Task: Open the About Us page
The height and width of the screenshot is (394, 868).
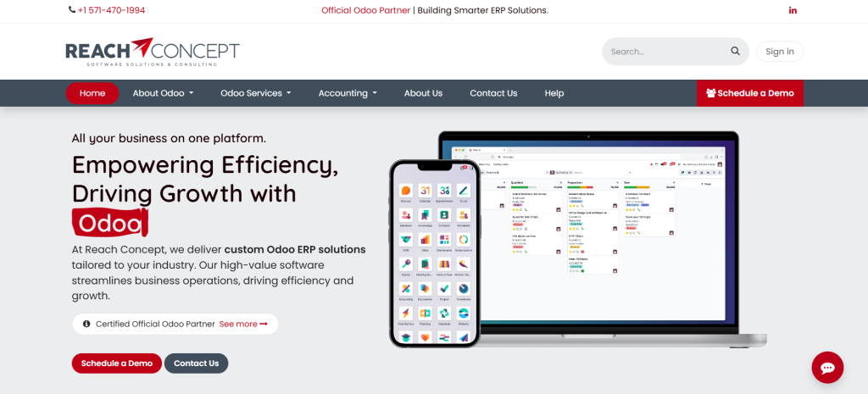Action: 423,93
